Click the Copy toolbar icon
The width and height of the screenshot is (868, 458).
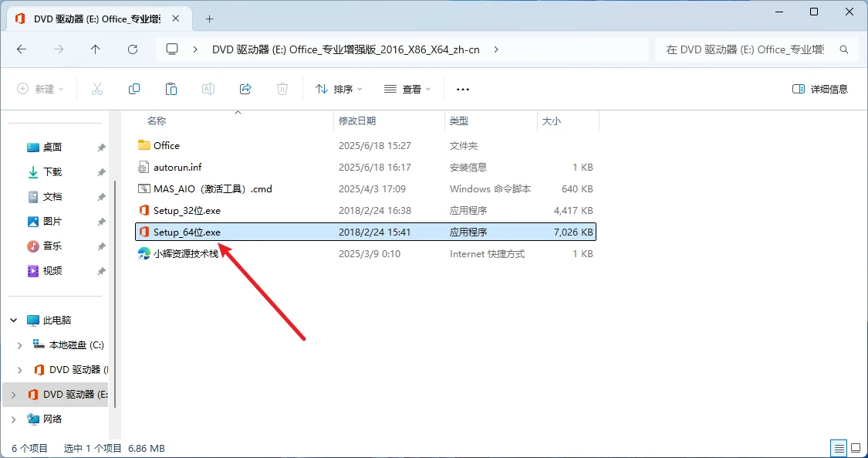[x=134, y=89]
